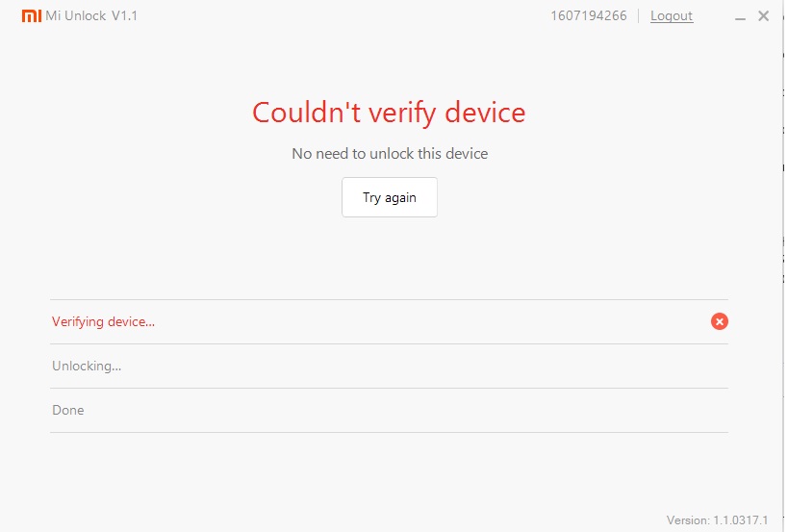Minimize the Mi Unlock window
The height and width of the screenshot is (532, 788).
[740, 16]
